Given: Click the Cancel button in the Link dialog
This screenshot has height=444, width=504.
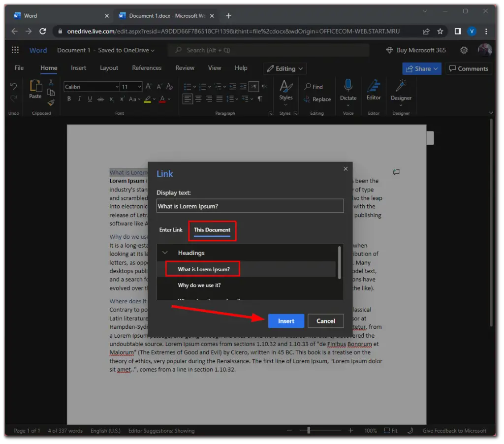Looking at the screenshot, I should coord(325,320).
